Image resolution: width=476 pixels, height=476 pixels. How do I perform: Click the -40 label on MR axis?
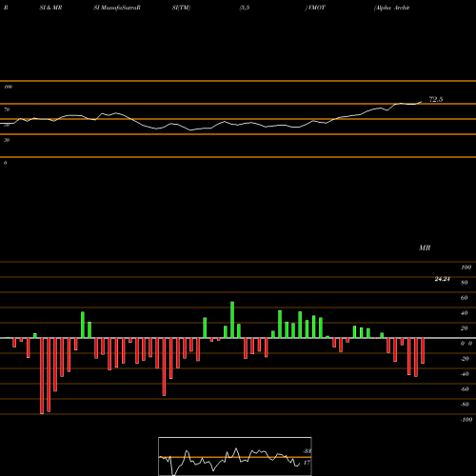tap(465, 374)
